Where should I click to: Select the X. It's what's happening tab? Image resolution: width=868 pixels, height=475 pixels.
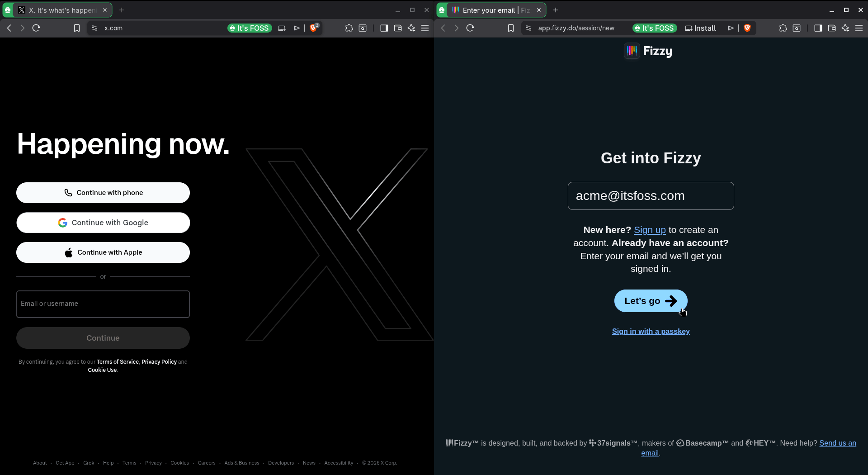(x=62, y=10)
